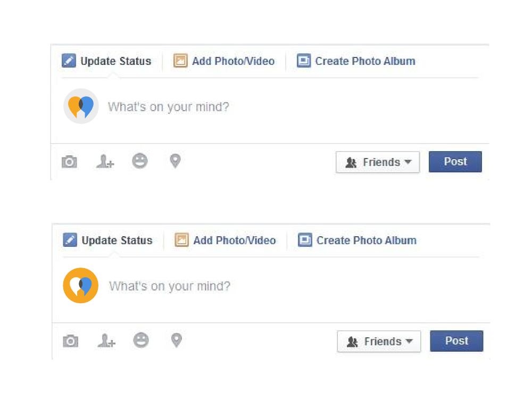Choose Create Photo Album in bottom composer

point(358,240)
